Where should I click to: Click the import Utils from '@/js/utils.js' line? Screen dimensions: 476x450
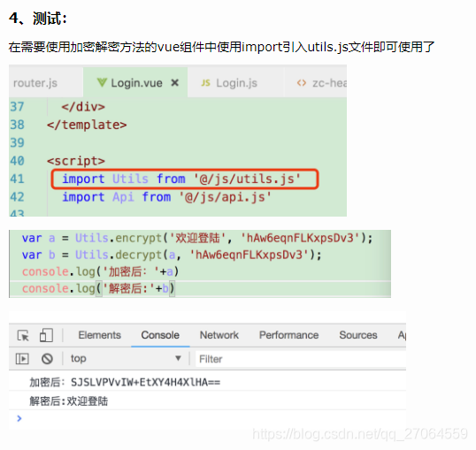181,179
